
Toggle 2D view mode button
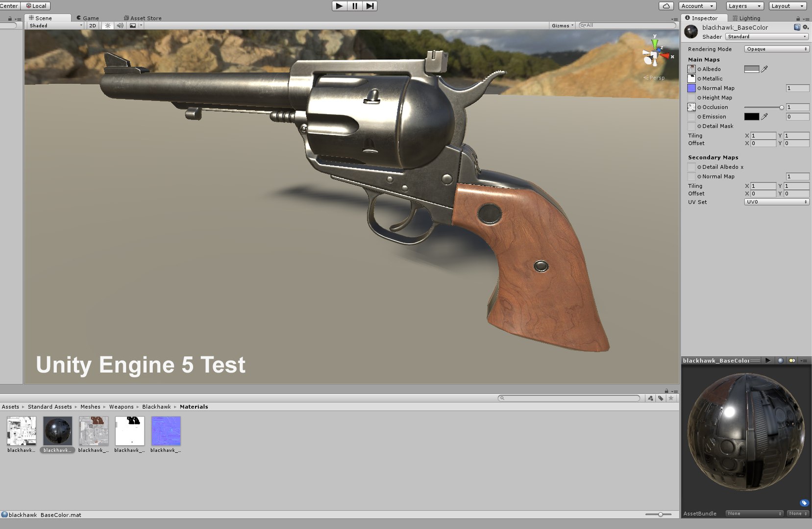coord(93,25)
